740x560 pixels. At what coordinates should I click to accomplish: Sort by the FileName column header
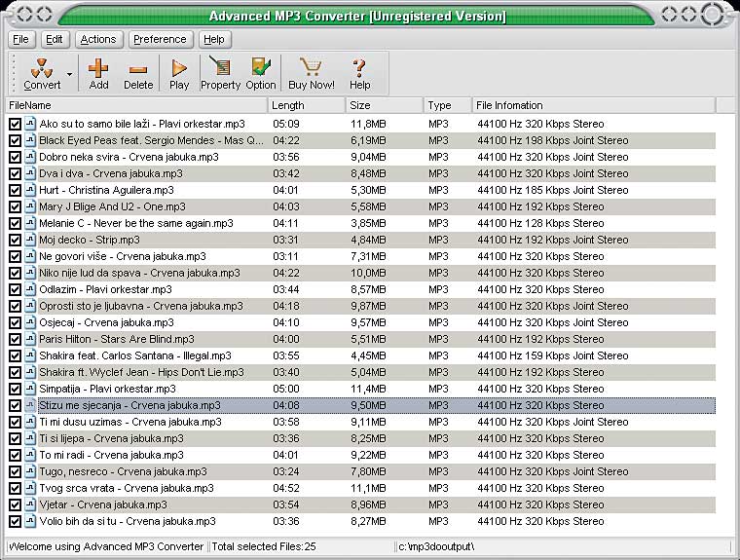[x=137, y=105]
